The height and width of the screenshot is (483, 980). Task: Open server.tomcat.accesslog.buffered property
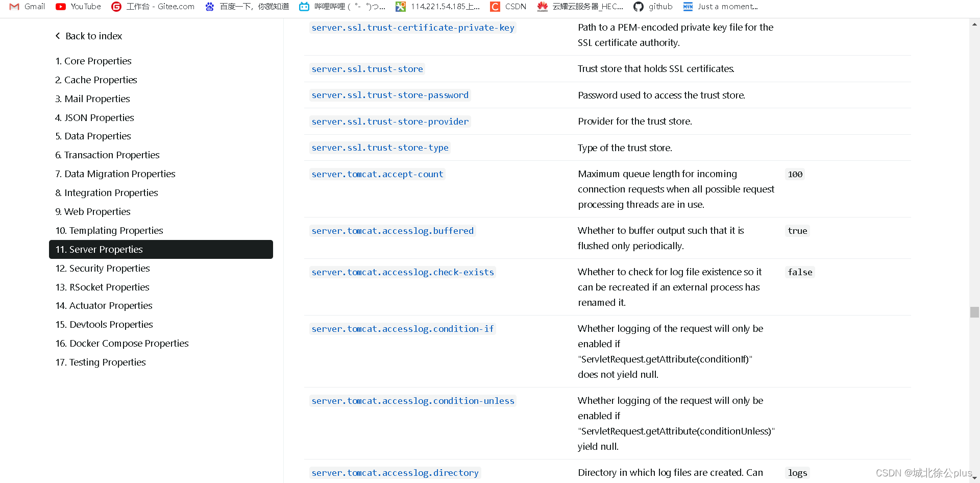click(392, 231)
